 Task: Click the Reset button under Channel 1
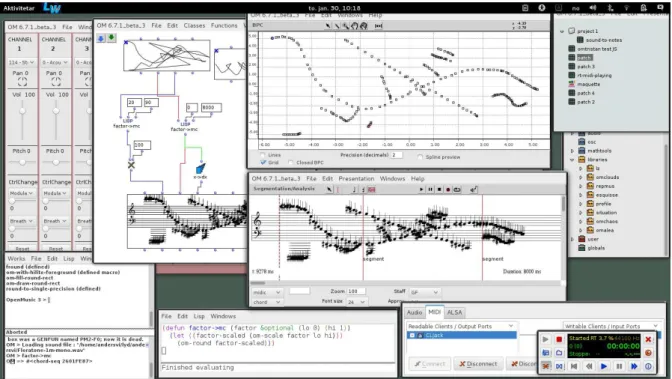pyautogui.click(x=22, y=248)
